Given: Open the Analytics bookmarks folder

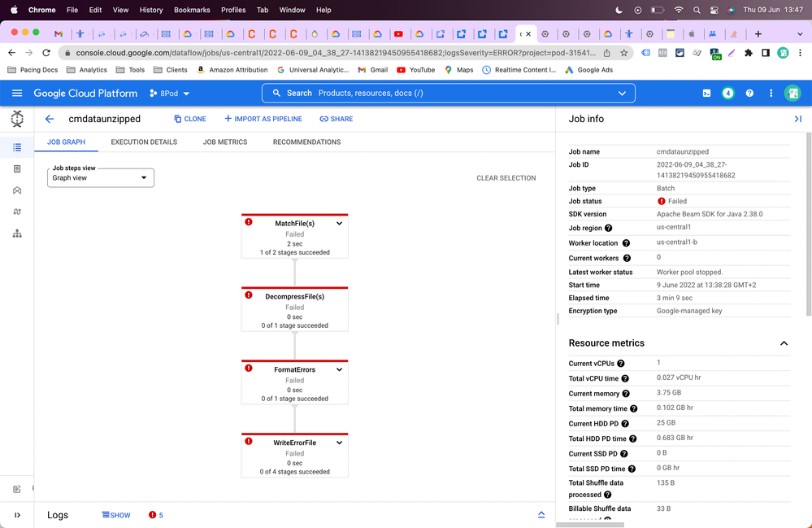Looking at the screenshot, I should (x=86, y=70).
